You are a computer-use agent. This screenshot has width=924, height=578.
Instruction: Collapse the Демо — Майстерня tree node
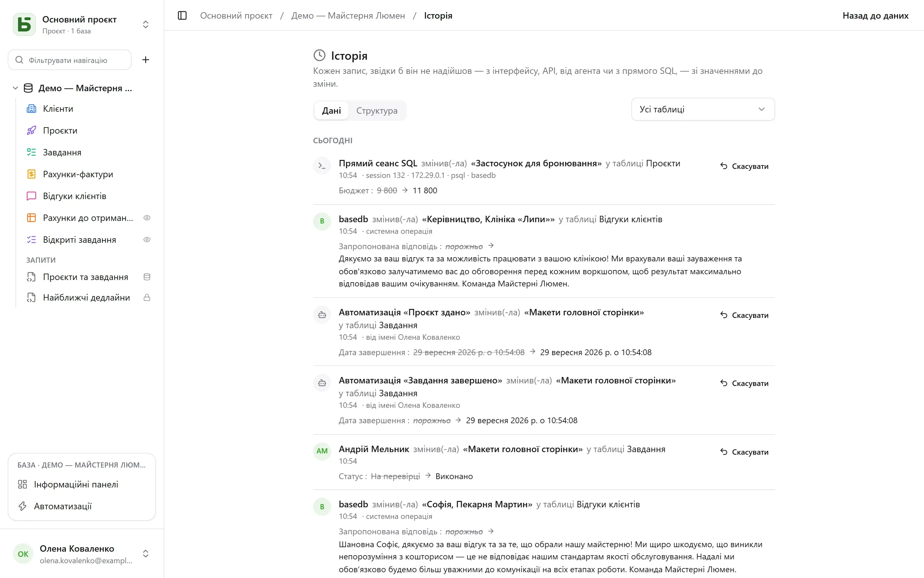coord(15,88)
